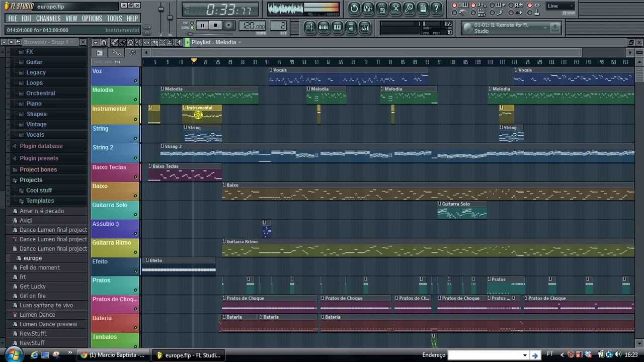The height and width of the screenshot is (362, 644).
Task: Mute the Instrumental track green light
Action: (x=135, y=119)
